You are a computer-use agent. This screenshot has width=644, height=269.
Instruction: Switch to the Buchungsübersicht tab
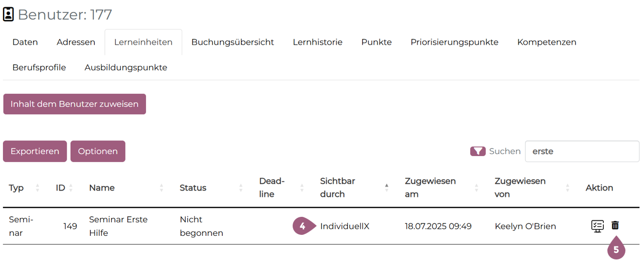232,42
